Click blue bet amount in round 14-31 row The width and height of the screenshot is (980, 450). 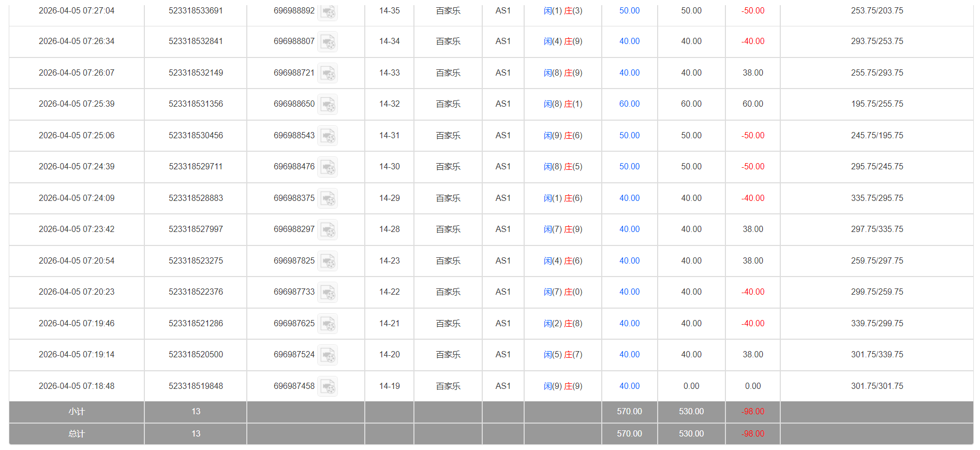click(629, 136)
